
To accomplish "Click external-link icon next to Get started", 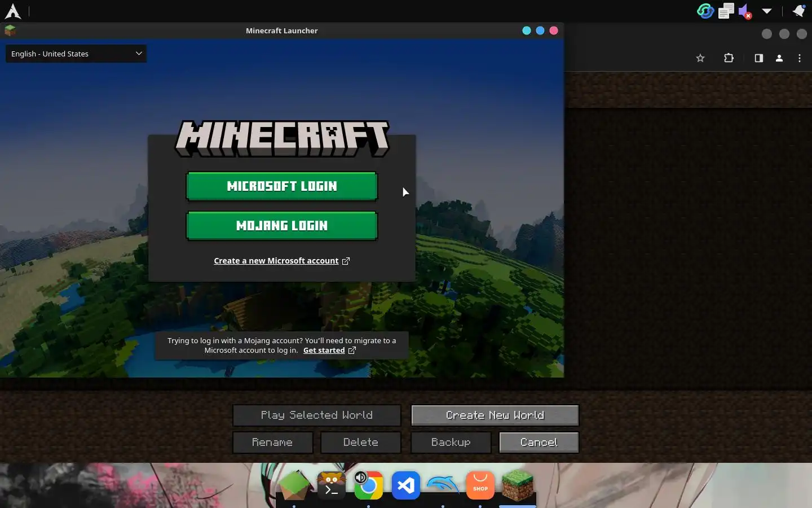I will (352, 351).
